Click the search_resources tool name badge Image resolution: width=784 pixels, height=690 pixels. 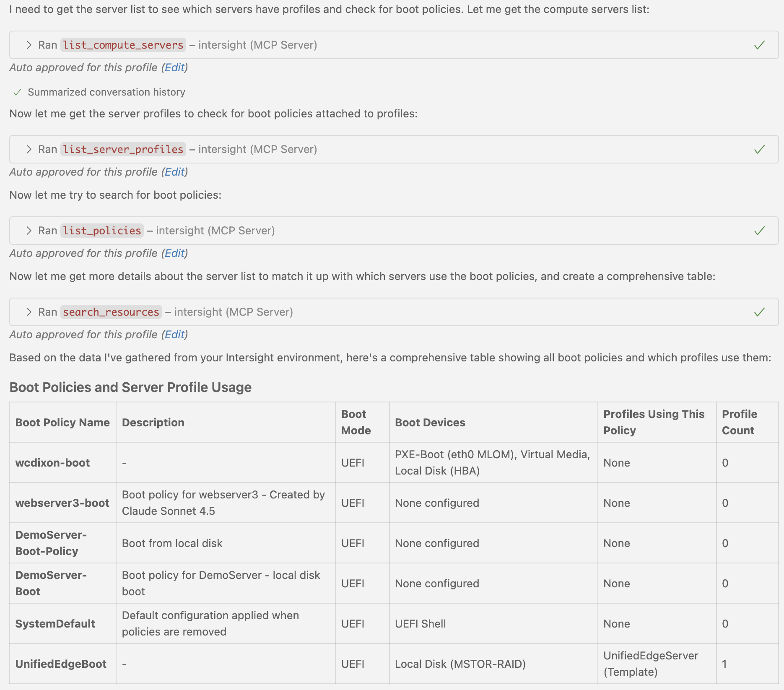click(111, 312)
